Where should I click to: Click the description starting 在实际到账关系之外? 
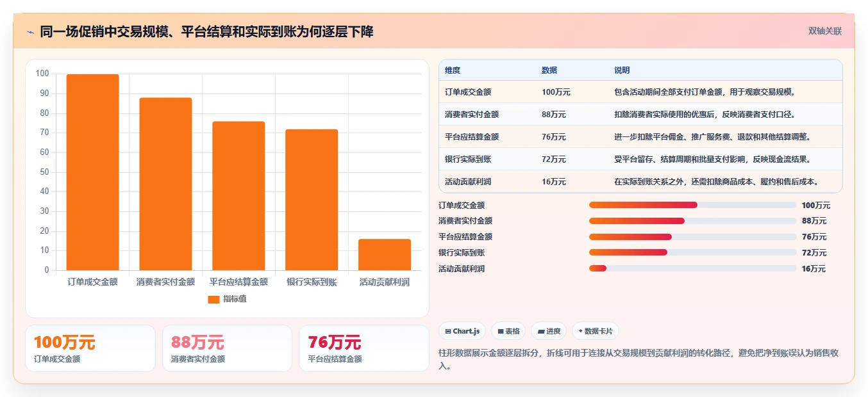point(717,182)
